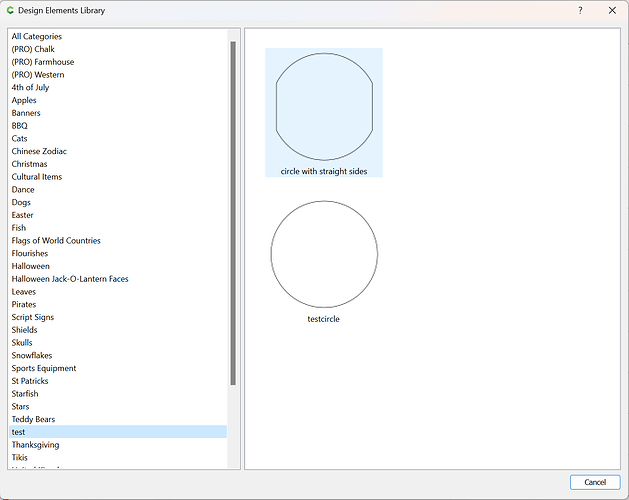Select the Apples category

pyautogui.click(x=118, y=100)
